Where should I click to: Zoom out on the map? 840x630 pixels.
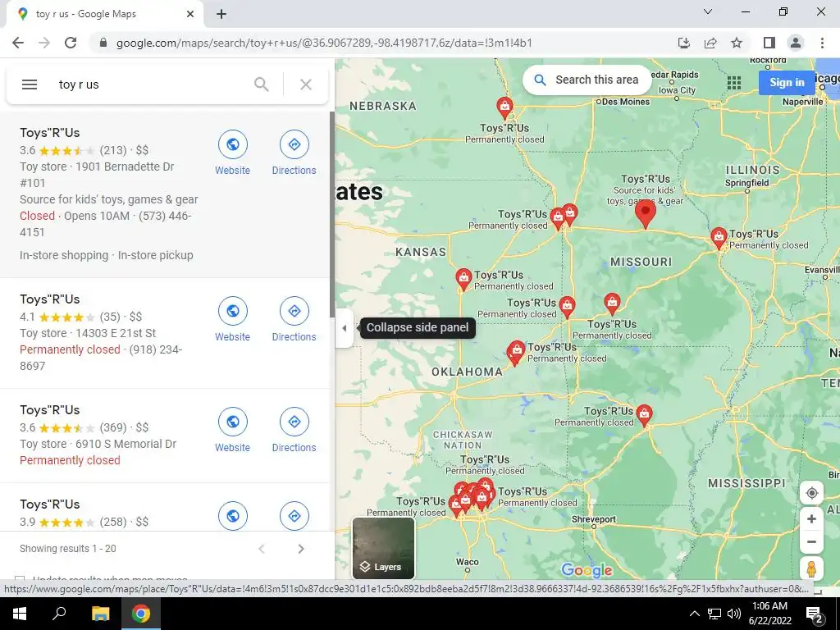pyautogui.click(x=811, y=541)
